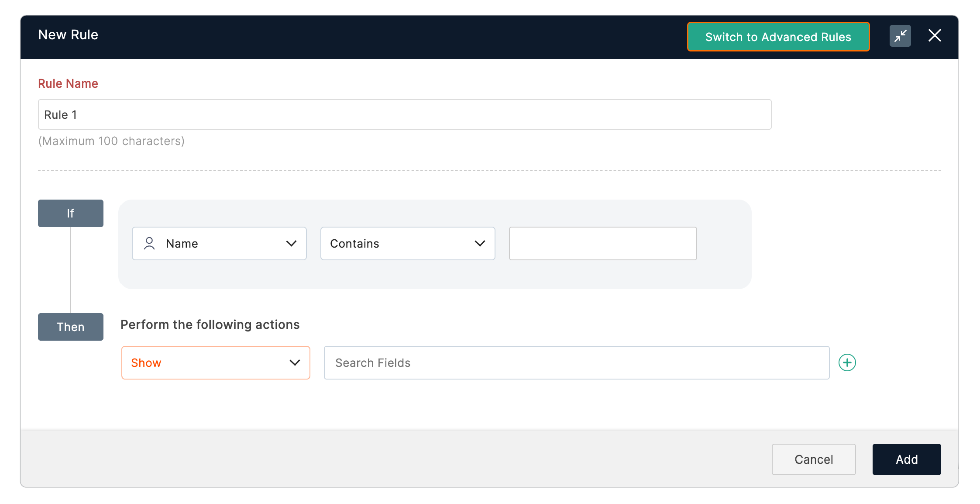Click the If condition block
Screen dimensions: 980x504
tap(70, 213)
